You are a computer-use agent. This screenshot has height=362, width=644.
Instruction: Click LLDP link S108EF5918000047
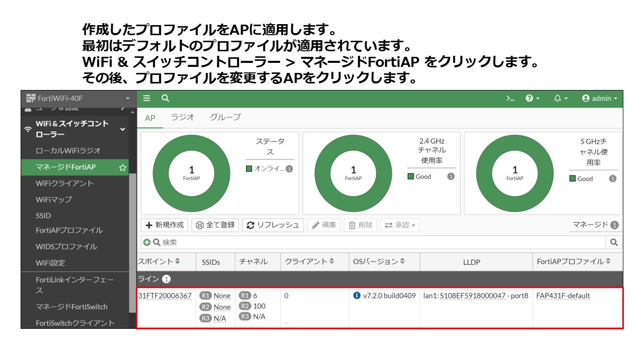[x=472, y=296]
